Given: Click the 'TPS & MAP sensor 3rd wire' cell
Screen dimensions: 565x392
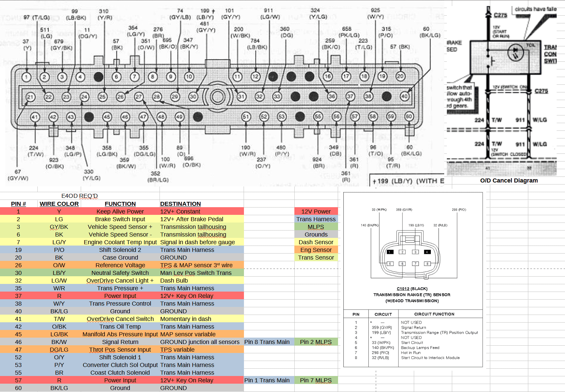Looking at the screenshot, I should coord(202,265).
